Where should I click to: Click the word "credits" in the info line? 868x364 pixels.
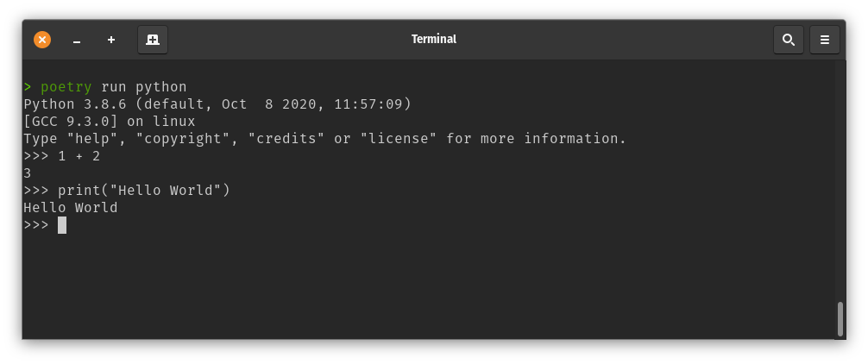(286, 139)
